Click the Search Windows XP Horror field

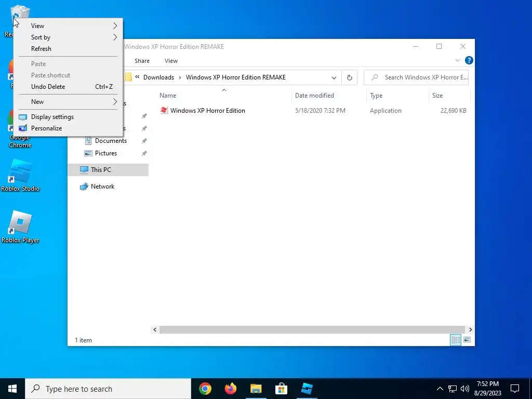[x=416, y=77]
